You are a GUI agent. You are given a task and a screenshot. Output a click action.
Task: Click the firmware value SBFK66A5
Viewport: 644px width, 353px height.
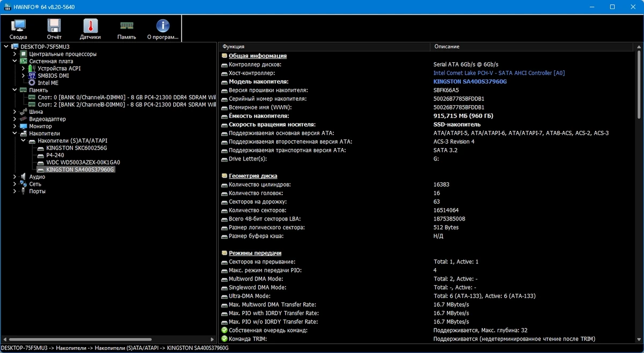(x=446, y=90)
